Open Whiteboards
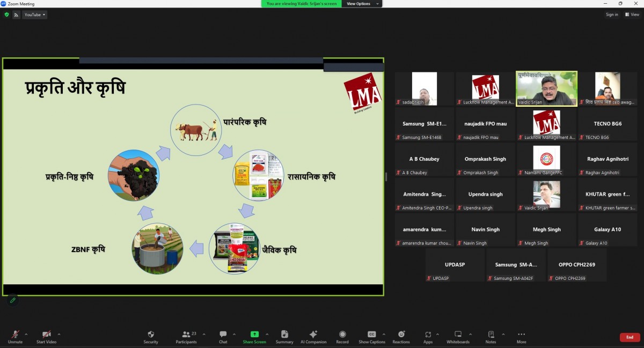644x348 pixels. coord(458,337)
